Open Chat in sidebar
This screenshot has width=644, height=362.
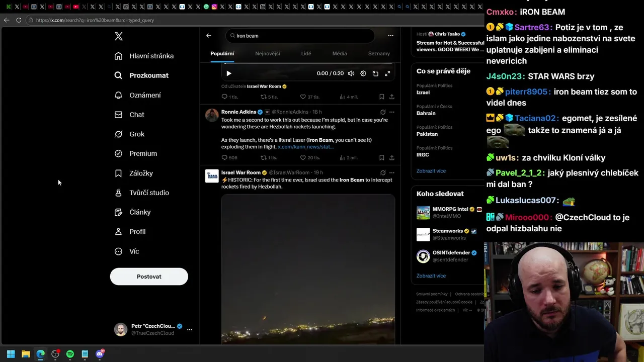pyautogui.click(x=129, y=115)
